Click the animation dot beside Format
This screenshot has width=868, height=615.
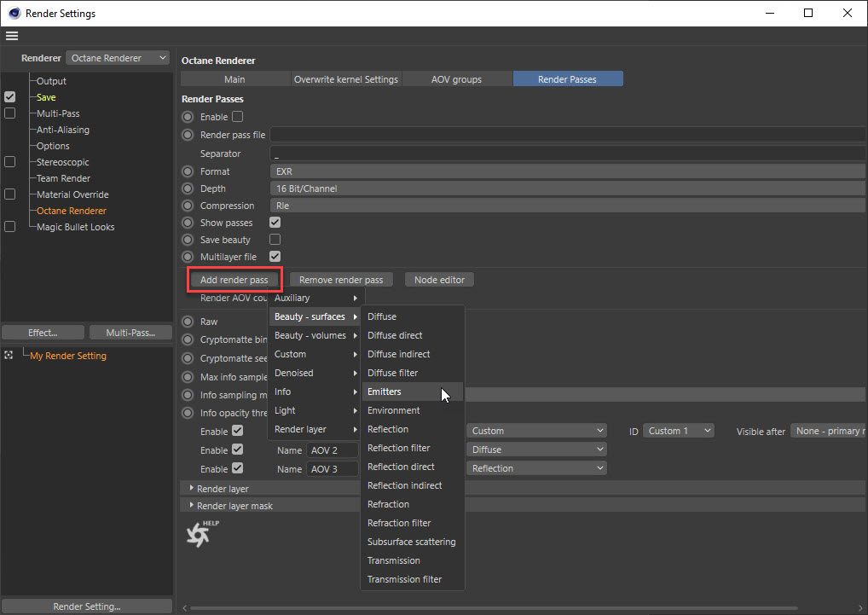pyautogui.click(x=188, y=171)
